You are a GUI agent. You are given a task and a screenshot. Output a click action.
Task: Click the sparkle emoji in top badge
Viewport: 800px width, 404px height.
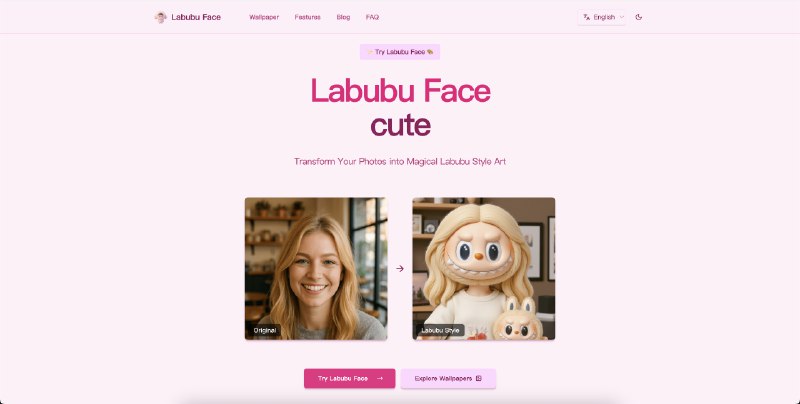[x=370, y=52]
